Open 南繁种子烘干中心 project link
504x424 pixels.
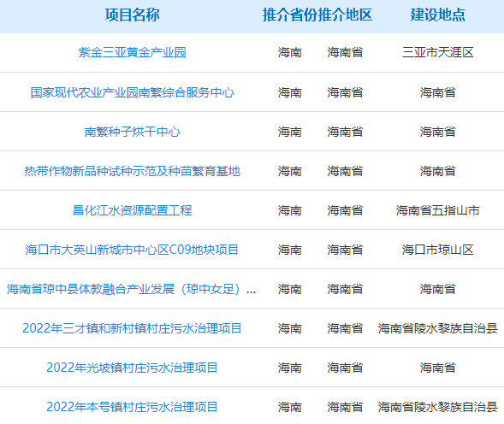(x=132, y=132)
